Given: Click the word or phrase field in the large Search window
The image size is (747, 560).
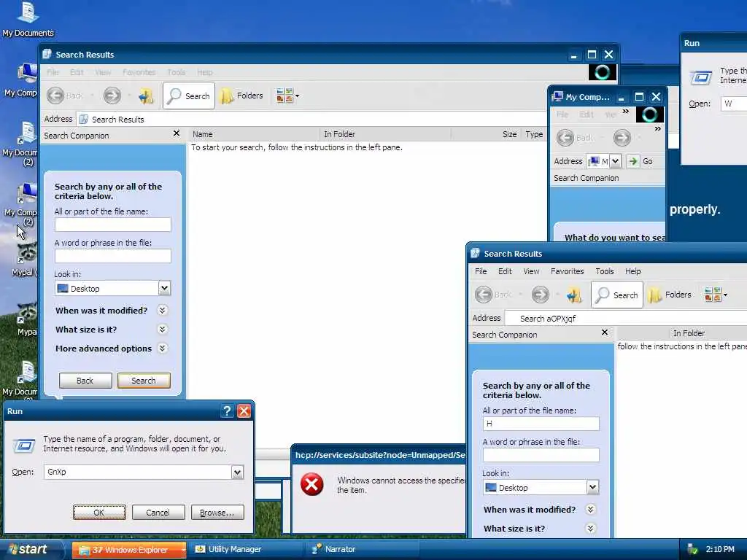Looking at the screenshot, I should (x=113, y=256).
